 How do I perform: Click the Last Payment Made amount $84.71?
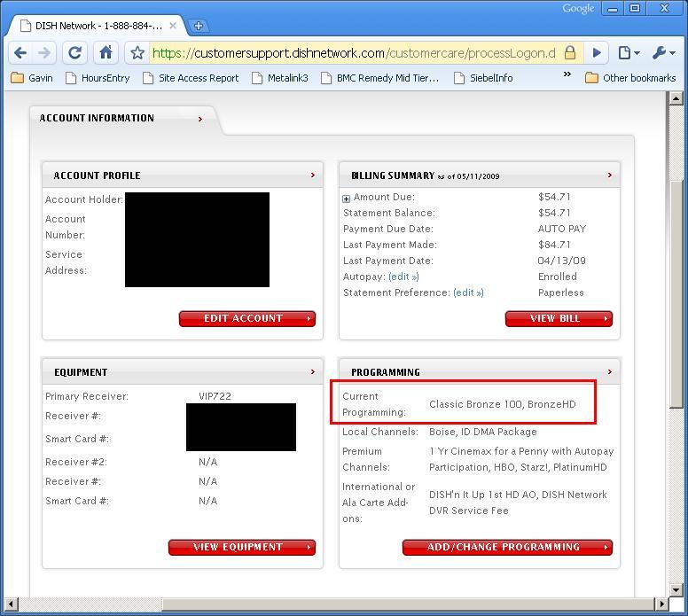coord(554,245)
